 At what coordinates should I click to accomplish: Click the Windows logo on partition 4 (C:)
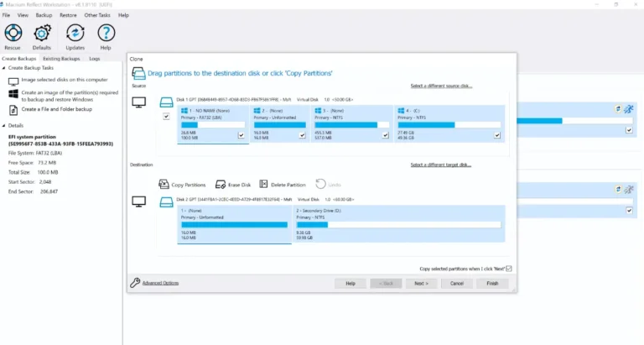point(401,111)
